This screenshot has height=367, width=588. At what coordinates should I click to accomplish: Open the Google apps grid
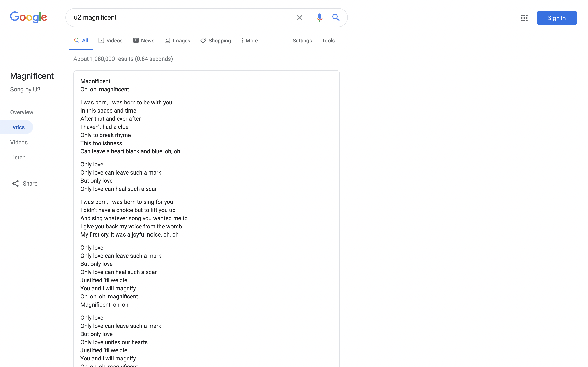pos(524,18)
